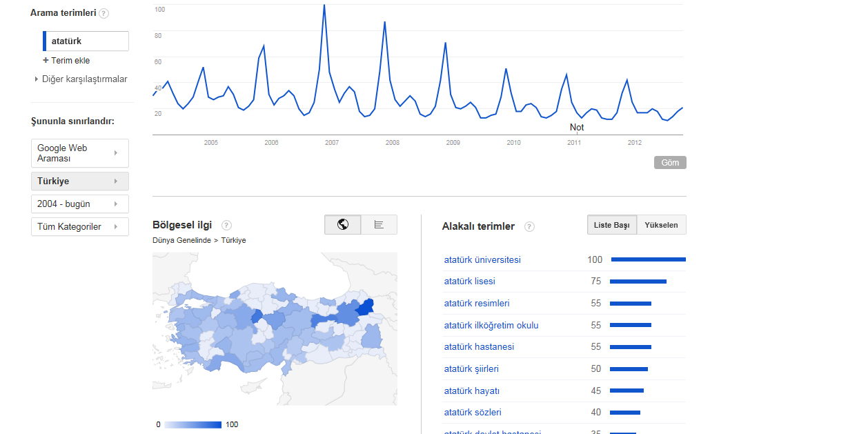Click bar next to atatürk lisesi

coord(638,282)
